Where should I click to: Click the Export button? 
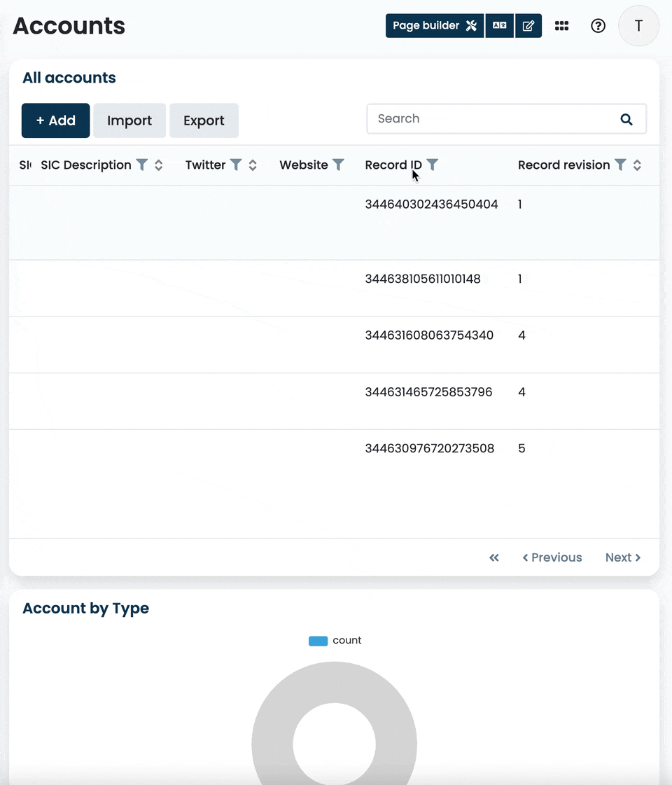click(204, 120)
